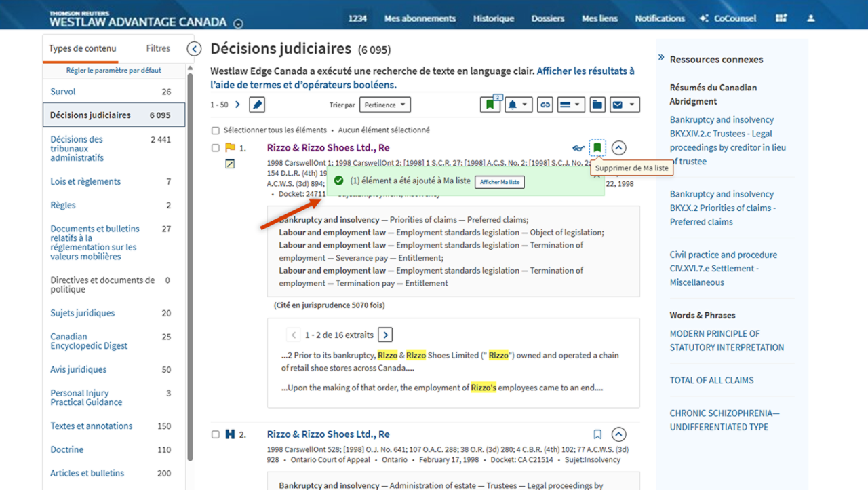Open the 'Trier par' Pertinence dropdown
The height and width of the screenshot is (490, 868).
(x=385, y=105)
